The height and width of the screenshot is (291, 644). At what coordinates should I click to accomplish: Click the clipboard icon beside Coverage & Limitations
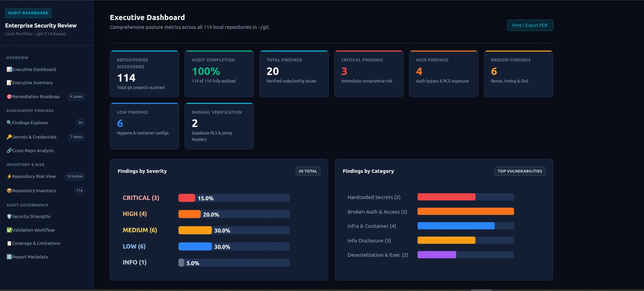tap(9, 243)
